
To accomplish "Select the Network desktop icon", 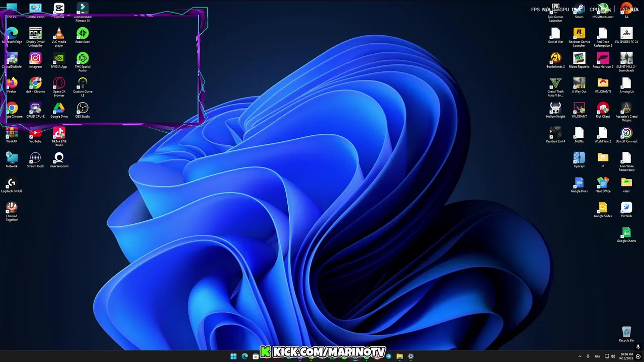I will click(12, 160).
